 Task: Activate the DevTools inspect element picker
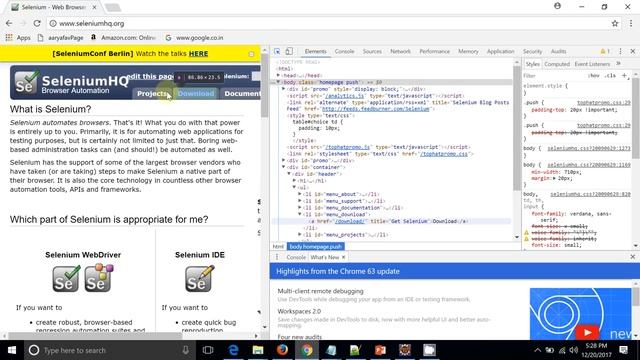pos(277,51)
